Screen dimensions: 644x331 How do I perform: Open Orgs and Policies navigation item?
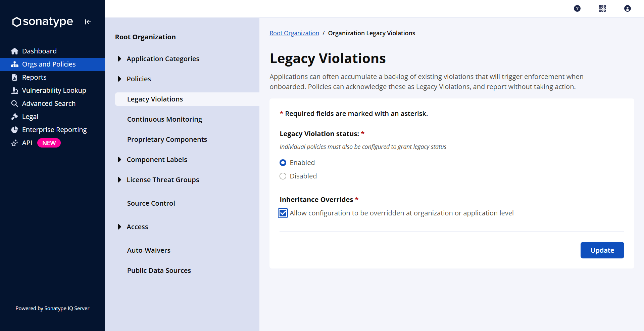(x=52, y=64)
